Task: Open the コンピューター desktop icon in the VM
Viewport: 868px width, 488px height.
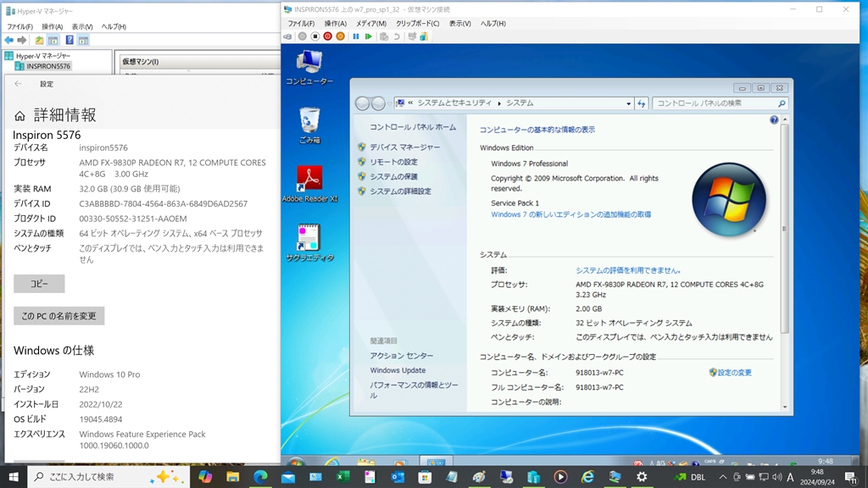Action: point(309,68)
